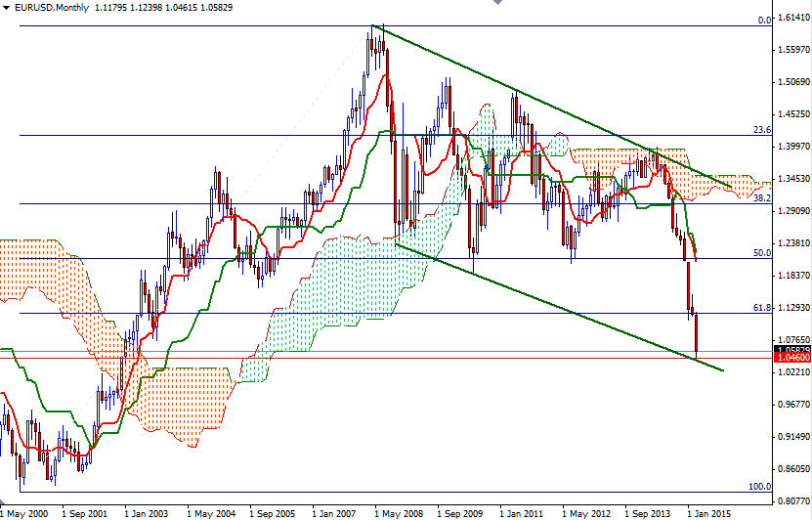Click the 1 Jan 2015 date label
Screen dimensions: 812x520
[x=708, y=514]
